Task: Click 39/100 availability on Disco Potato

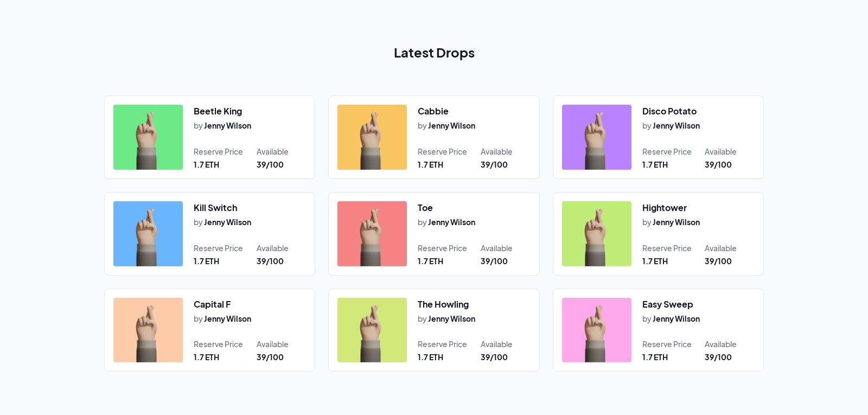Action: pyautogui.click(x=718, y=165)
